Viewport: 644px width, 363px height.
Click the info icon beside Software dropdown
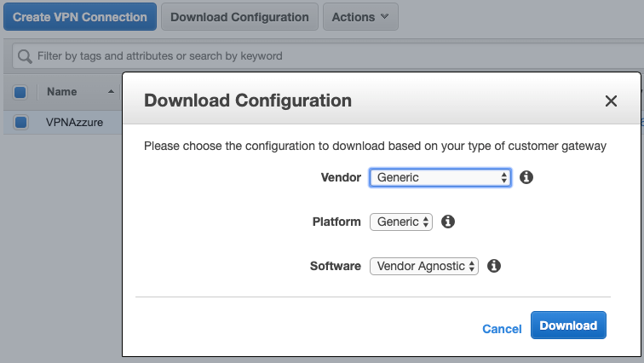(494, 266)
